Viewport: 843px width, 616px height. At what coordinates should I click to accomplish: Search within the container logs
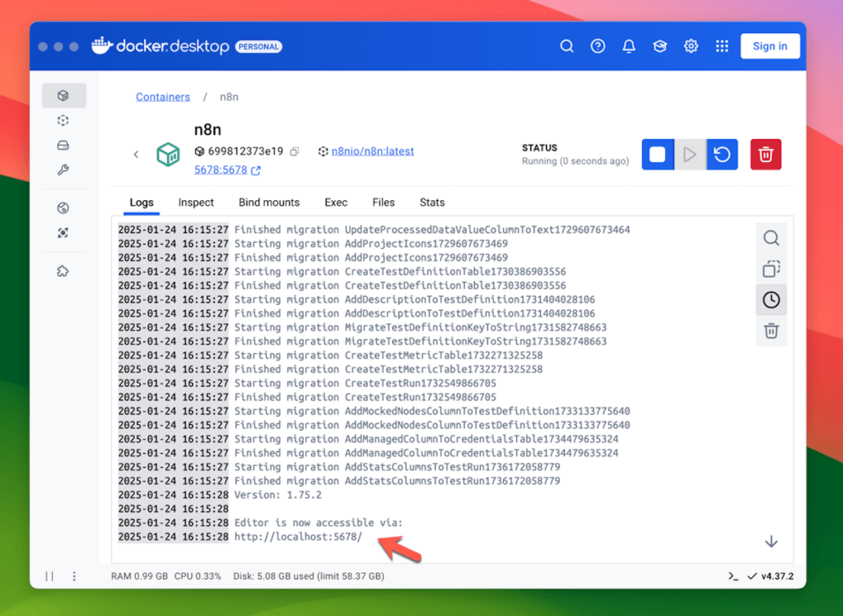tap(771, 238)
